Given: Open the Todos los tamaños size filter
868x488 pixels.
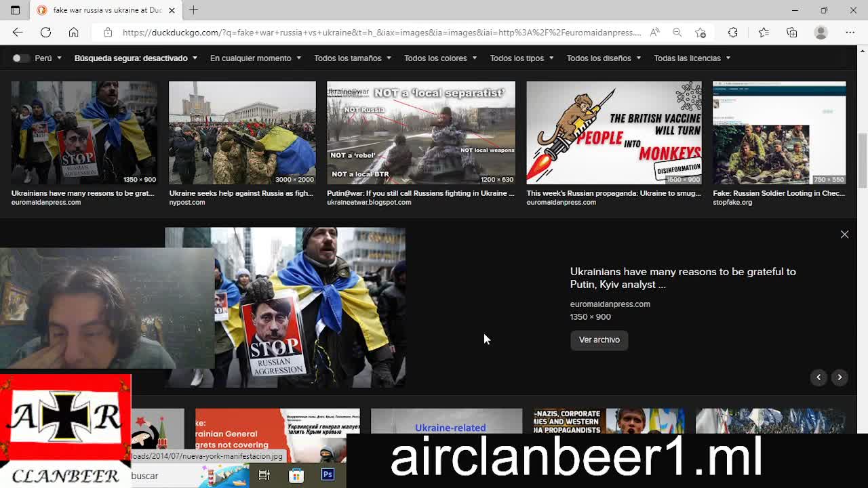Looking at the screenshot, I should click(353, 58).
